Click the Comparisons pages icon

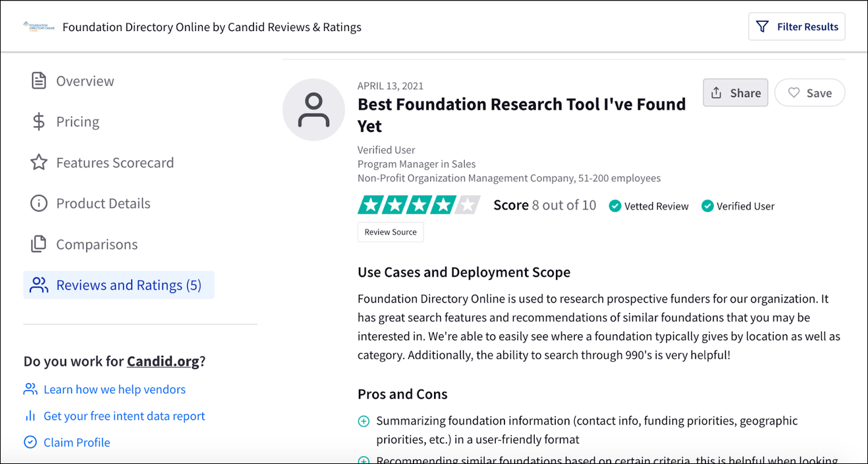click(x=37, y=244)
